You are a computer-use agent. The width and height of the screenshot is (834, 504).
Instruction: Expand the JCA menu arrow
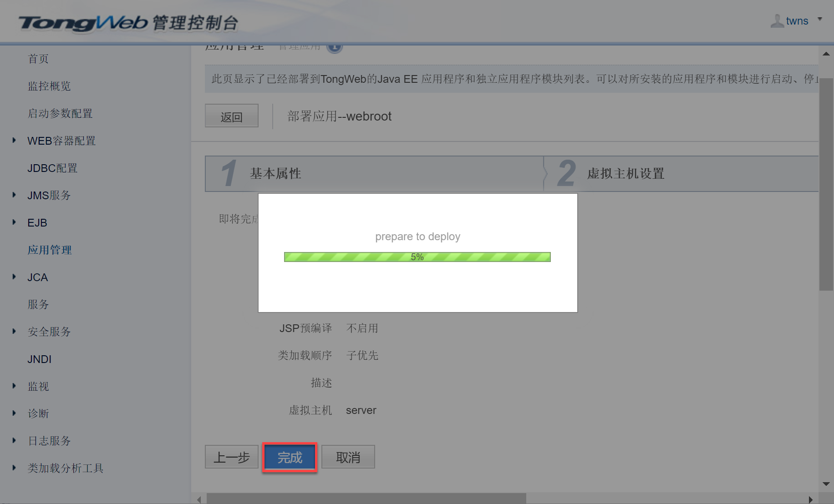[x=14, y=277]
